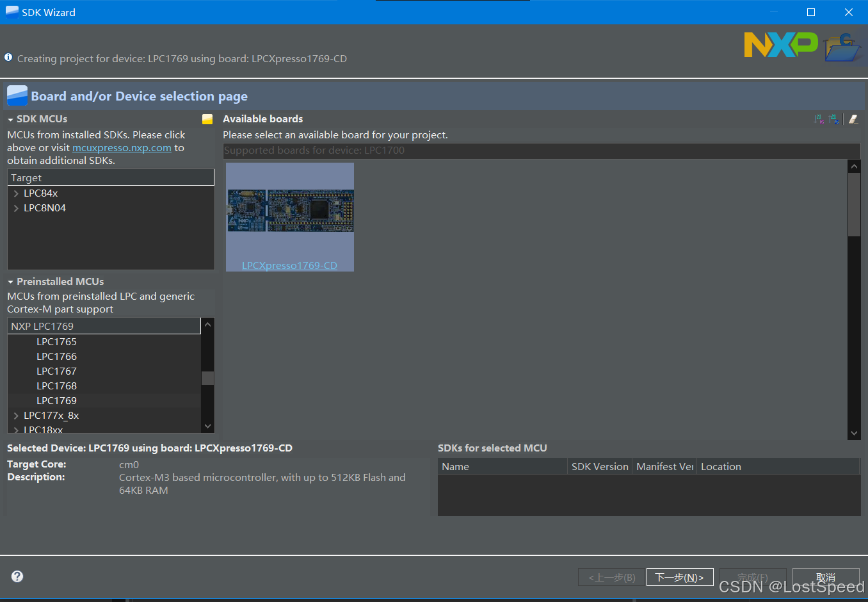Select LPC1767 in preinstalled MCUs
The width and height of the screenshot is (868, 602).
(56, 371)
